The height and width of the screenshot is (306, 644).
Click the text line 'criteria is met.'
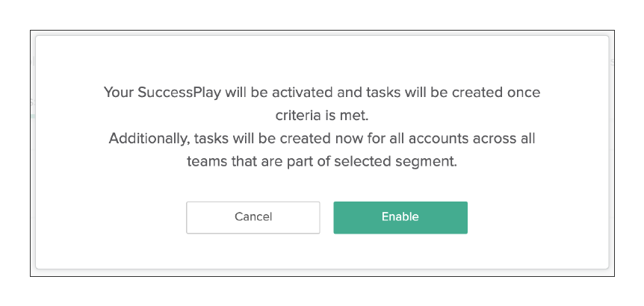322,116
